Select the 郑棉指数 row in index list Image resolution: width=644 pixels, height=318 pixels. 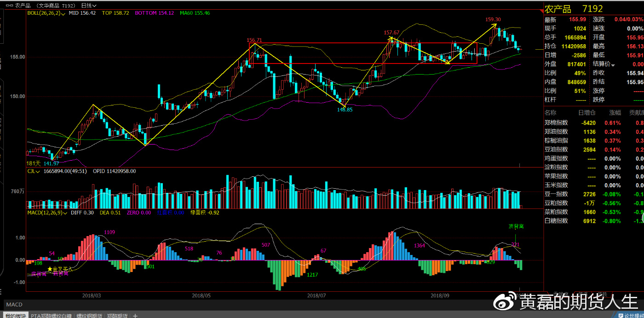556,123
